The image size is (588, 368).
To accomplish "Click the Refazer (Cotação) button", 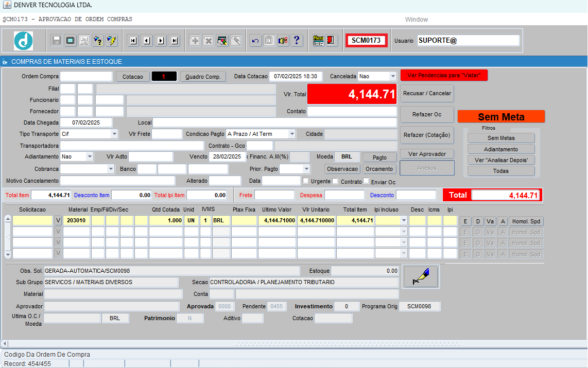I will tap(427, 135).
